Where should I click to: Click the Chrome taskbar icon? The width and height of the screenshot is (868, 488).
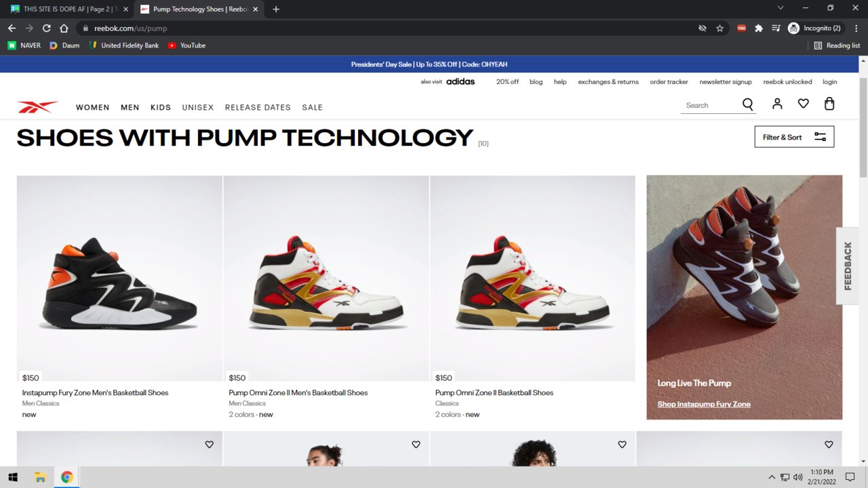pos(67,477)
